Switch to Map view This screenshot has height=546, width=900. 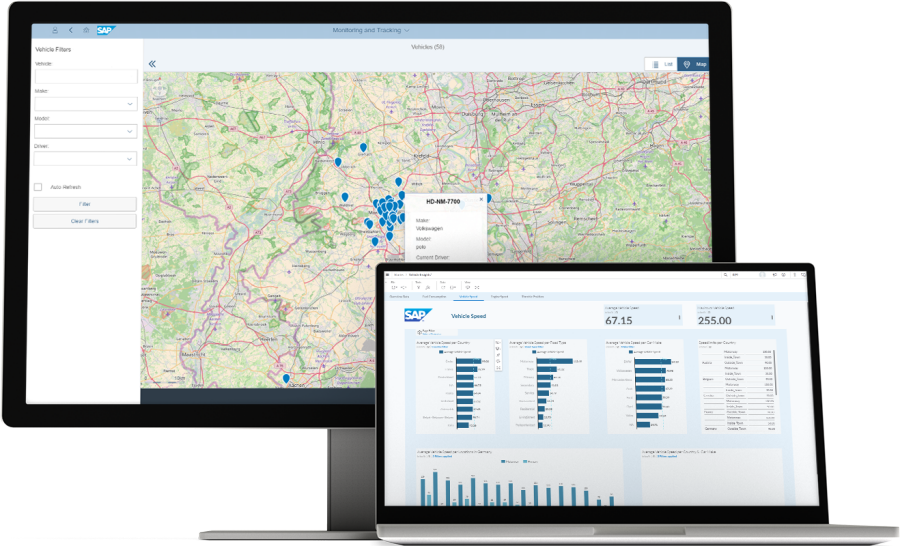click(x=693, y=64)
